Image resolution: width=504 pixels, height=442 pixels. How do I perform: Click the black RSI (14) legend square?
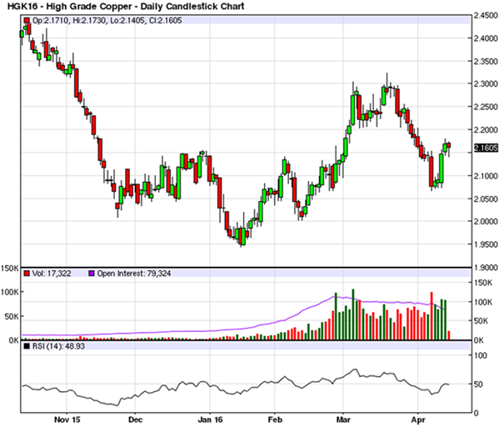coord(26,346)
